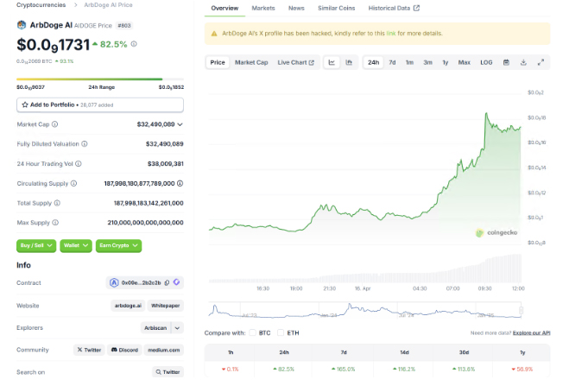
Task: Expand chart to fullscreen
Action: click(541, 62)
